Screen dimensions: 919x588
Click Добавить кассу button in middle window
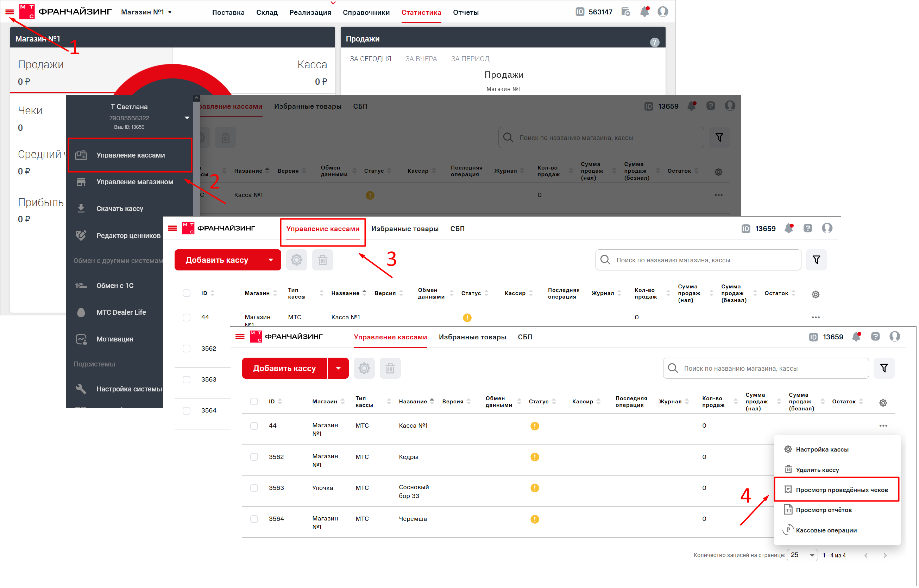point(217,260)
